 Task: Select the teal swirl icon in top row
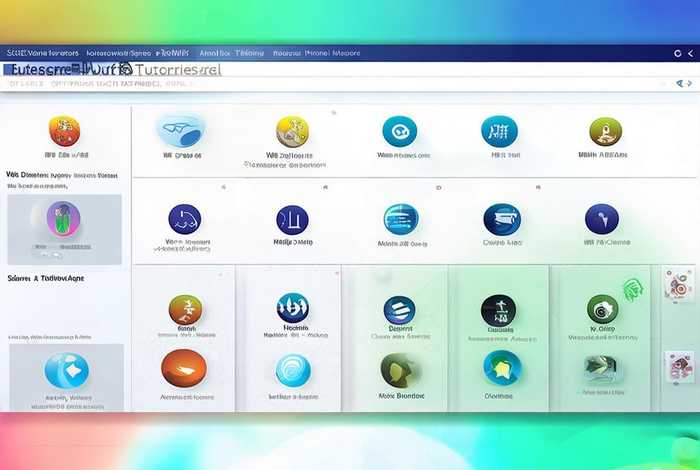pyautogui.click(x=399, y=131)
